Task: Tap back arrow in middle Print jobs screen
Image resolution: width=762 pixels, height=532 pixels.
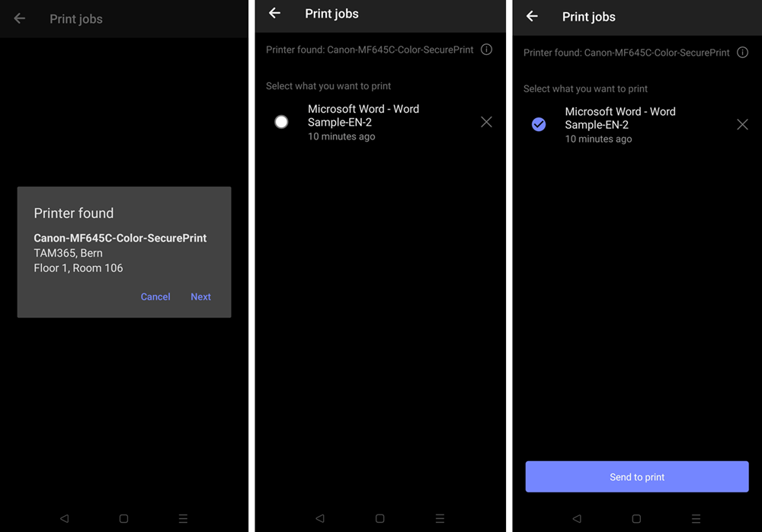Action: (x=274, y=13)
